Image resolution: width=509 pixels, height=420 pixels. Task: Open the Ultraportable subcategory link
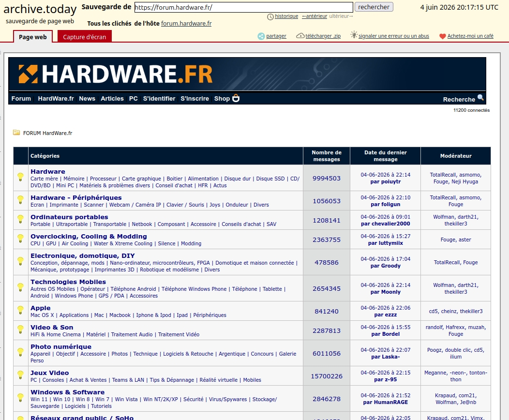click(x=72, y=224)
